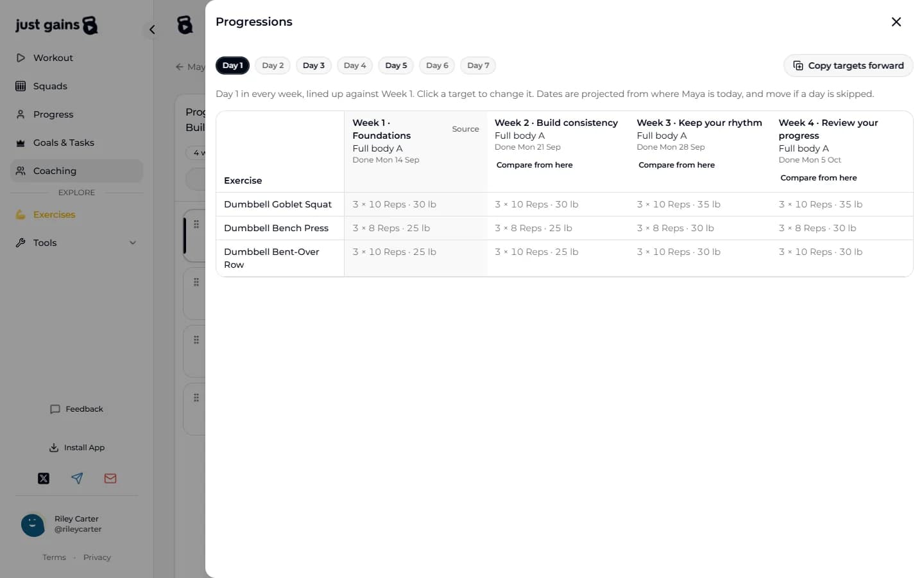This screenshot has width=924, height=578.
Task: Click Riley Carter's profile avatar
Action: coord(33,525)
